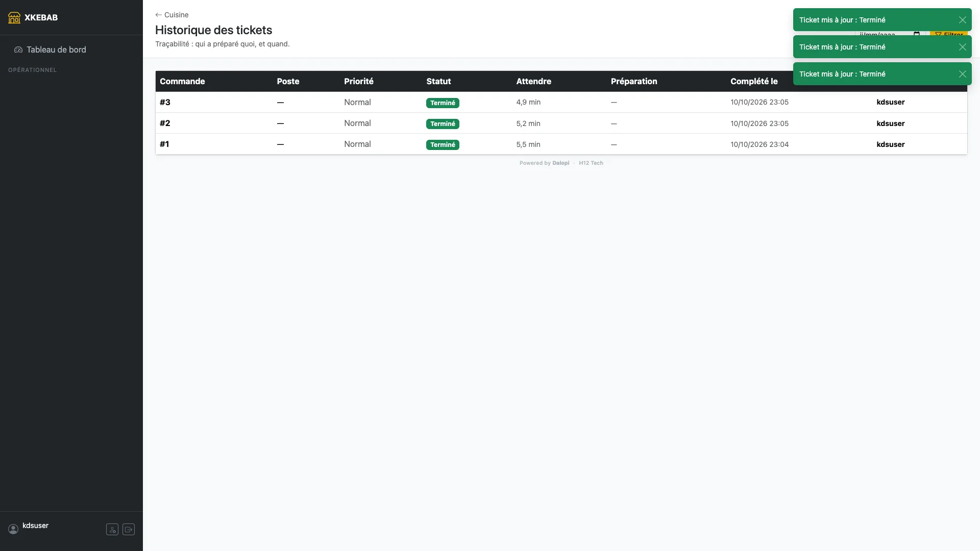Click the Historique des tickets heading

213,30
